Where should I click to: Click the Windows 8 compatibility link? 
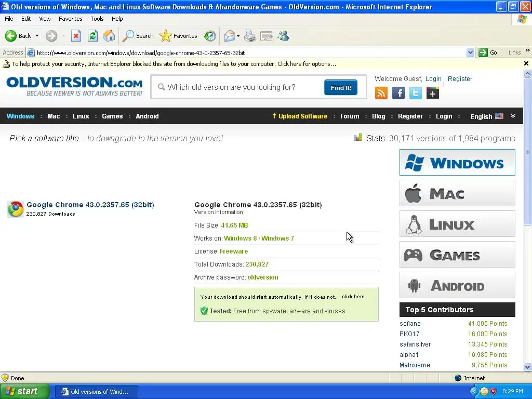[240, 238]
